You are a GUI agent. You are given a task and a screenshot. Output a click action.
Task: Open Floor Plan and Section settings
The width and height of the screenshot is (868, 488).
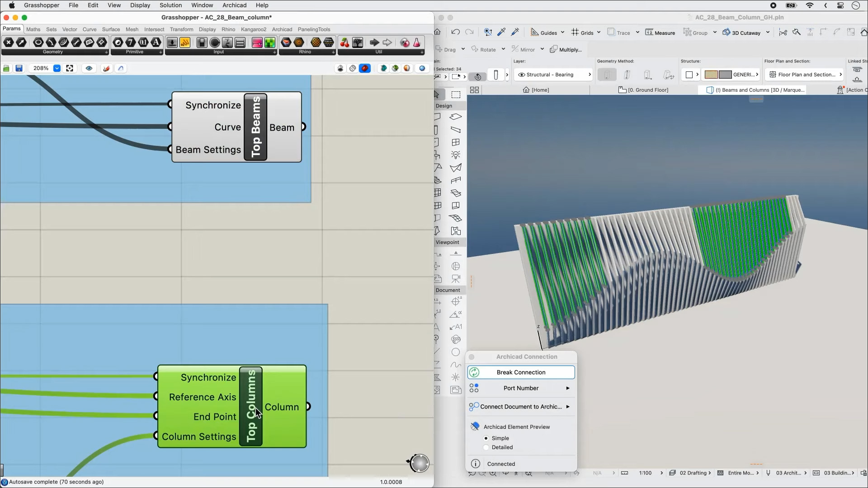[806, 75]
